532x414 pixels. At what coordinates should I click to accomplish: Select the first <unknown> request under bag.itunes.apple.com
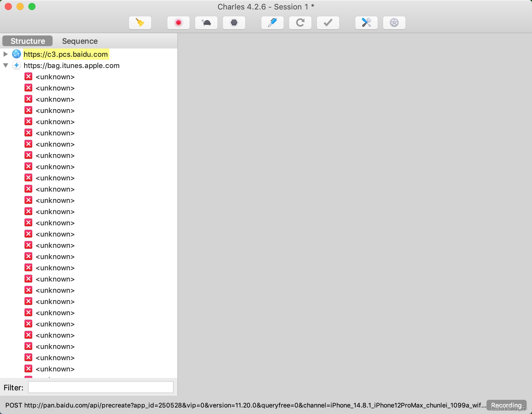coord(55,77)
